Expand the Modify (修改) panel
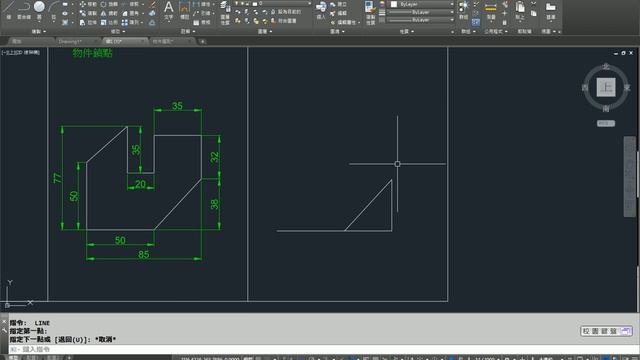Image resolution: width=640 pixels, height=360 pixels. [x=118, y=31]
